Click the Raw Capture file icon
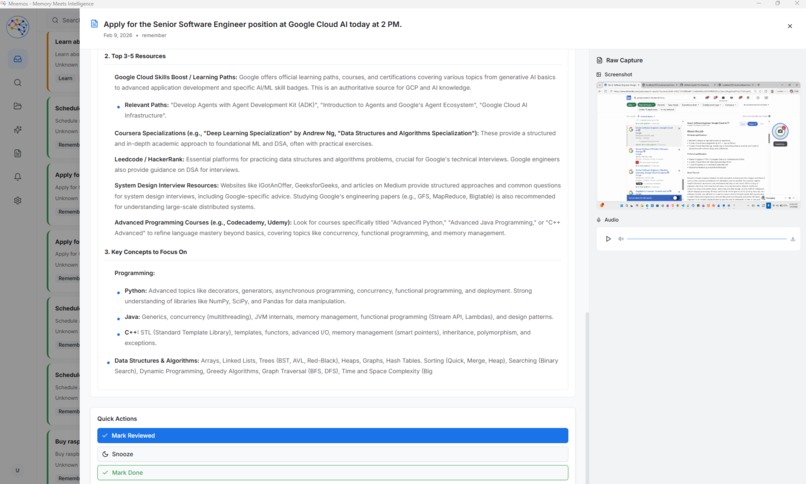Image resolution: width=806 pixels, height=484 pixels. point(599,60)
